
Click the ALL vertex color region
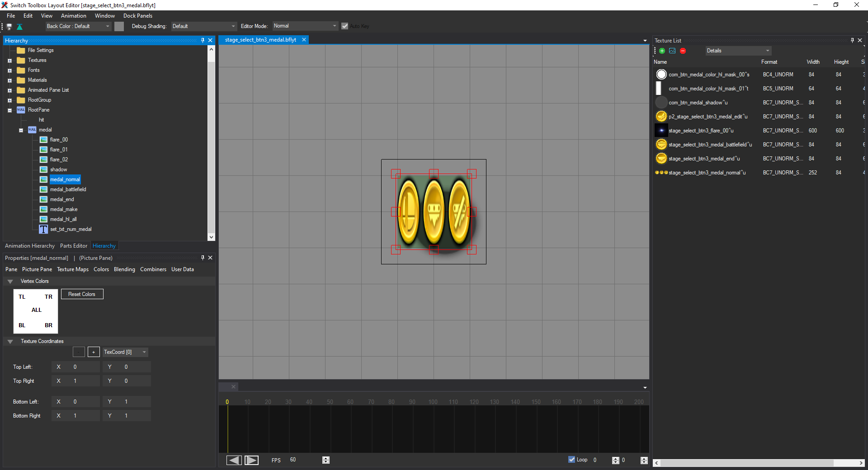pos(36,310)
